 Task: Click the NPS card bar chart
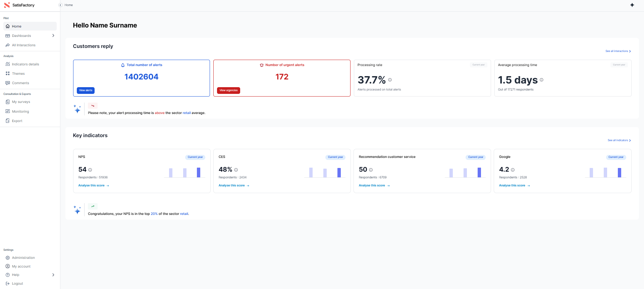(x=184, y=172)
